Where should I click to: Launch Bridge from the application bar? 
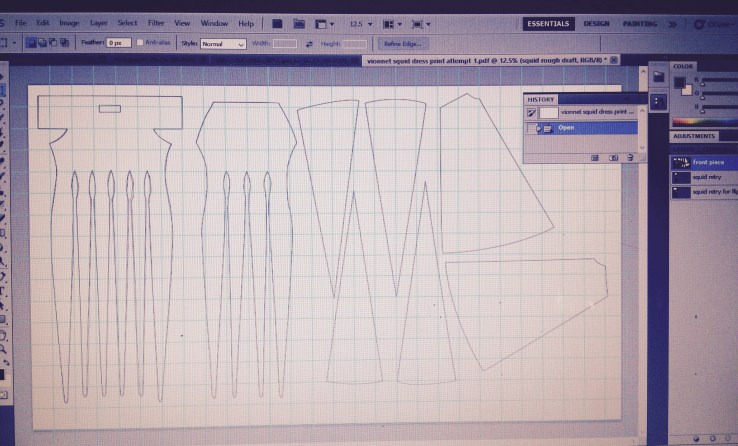coord(277,24)
